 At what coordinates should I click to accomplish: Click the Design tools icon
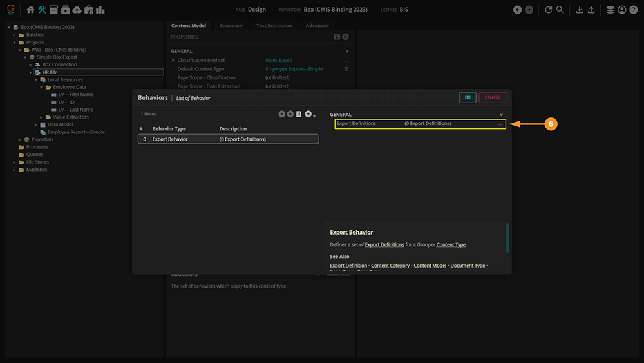[x=43, y=10]
